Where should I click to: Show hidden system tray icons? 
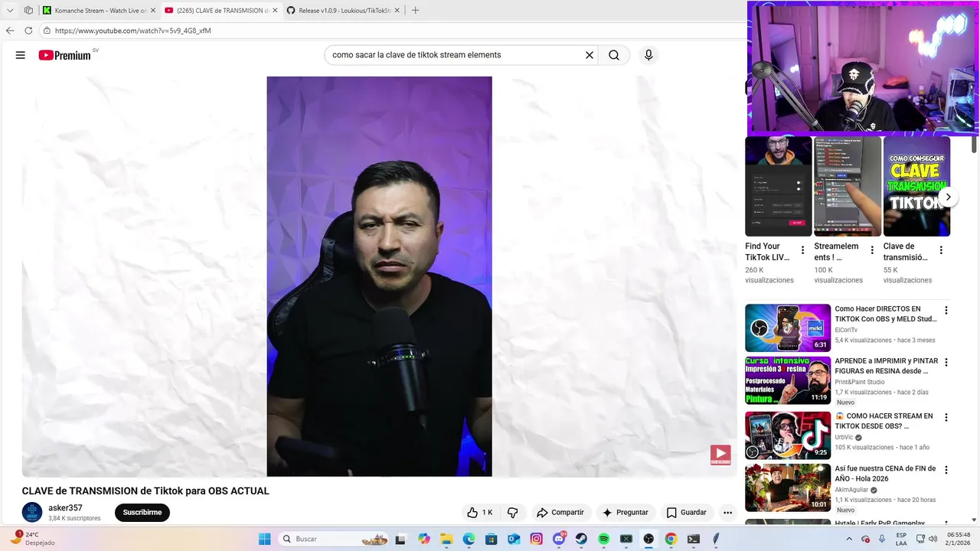coord(851,539)
